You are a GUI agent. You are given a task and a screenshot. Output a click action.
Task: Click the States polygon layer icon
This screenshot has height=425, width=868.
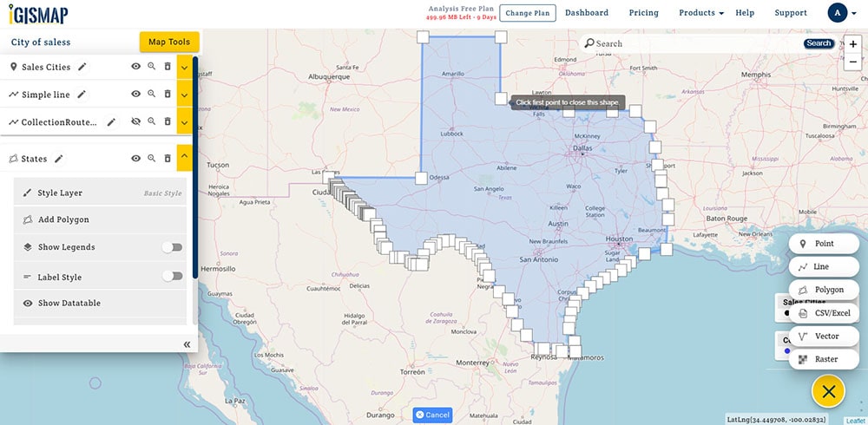coord(13,159)
